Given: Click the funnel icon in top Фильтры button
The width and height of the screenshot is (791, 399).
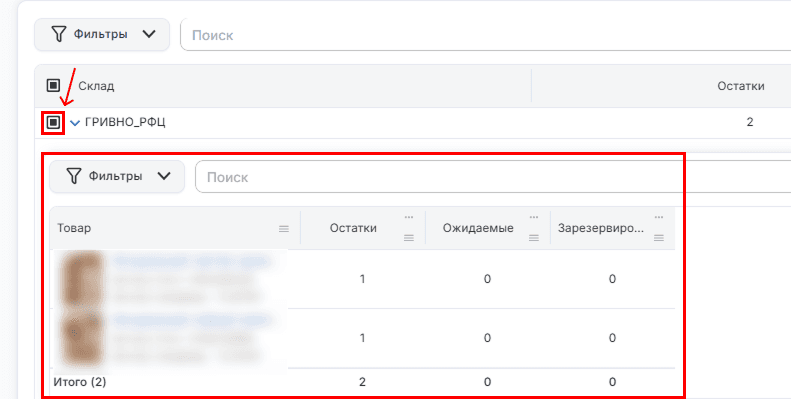Looking at the screenshot, I should [x=59, y=35].
